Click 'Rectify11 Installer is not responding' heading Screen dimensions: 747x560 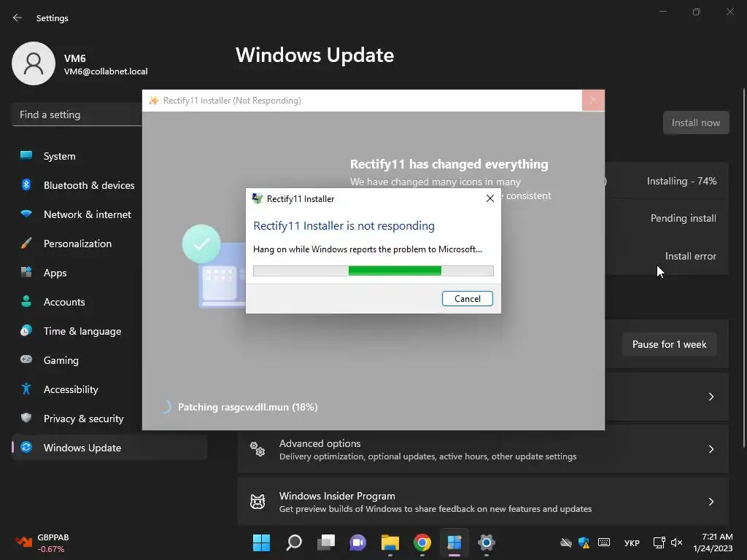(344, 226)
